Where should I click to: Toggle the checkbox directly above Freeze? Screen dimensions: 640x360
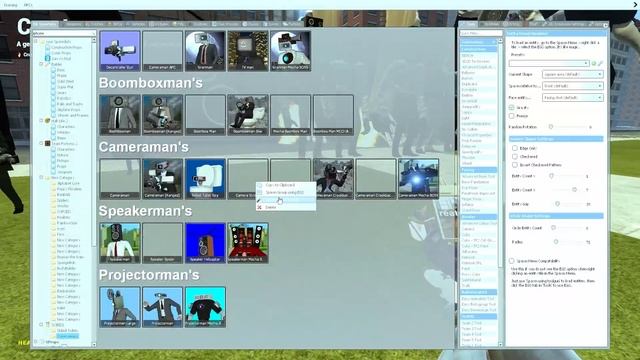click(x=512, y=107)
